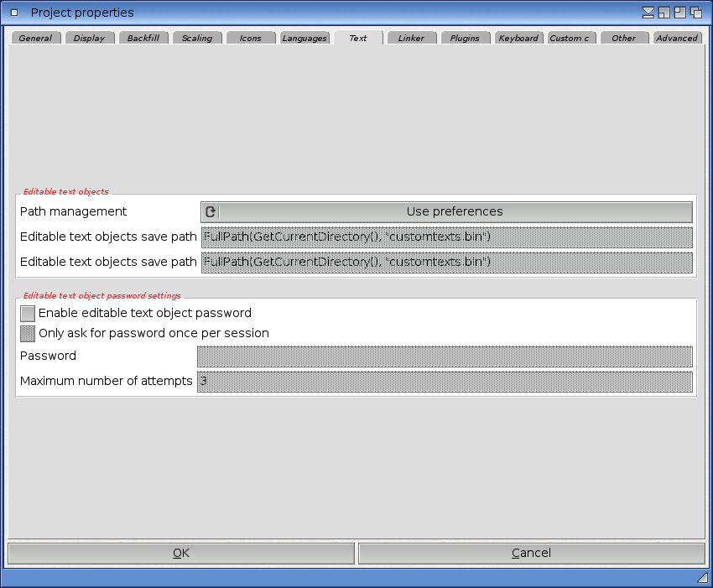Click the cycle arrow icon beside Use preferences
The width and height of the screenshot is (713, 588).
tap(211, 212)
